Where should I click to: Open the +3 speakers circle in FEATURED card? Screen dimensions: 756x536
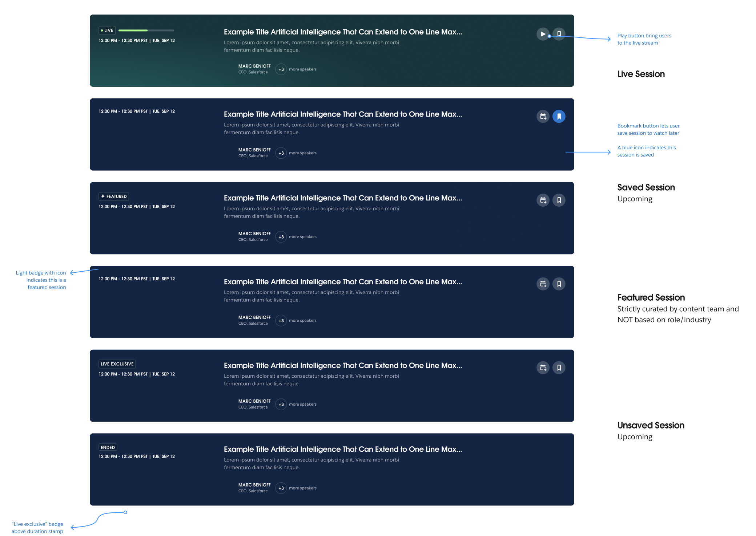[x=281, y=237]
